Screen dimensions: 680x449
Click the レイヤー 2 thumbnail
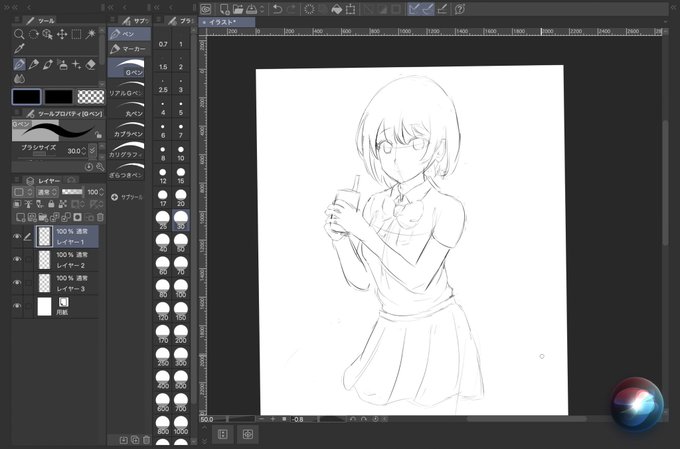click(x=44, y=260)
